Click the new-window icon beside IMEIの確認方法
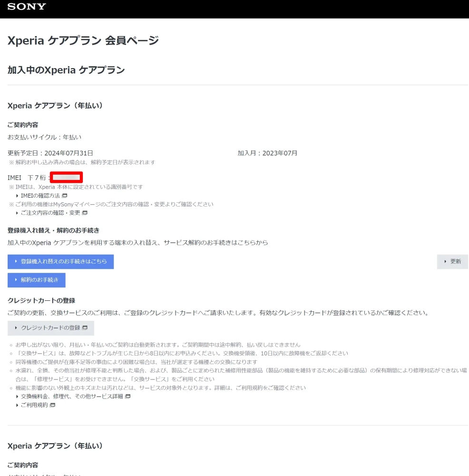 pyautogui.click(x=65, y=196)
